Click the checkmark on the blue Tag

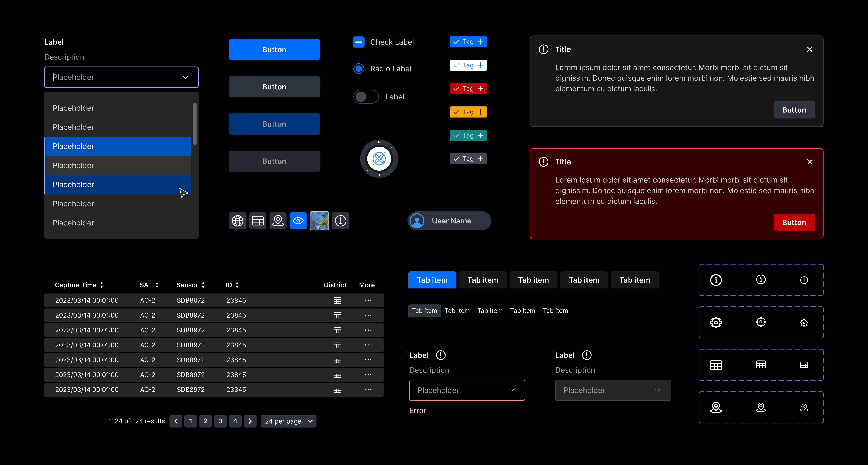pyautogui.click(x=456, y=42)
